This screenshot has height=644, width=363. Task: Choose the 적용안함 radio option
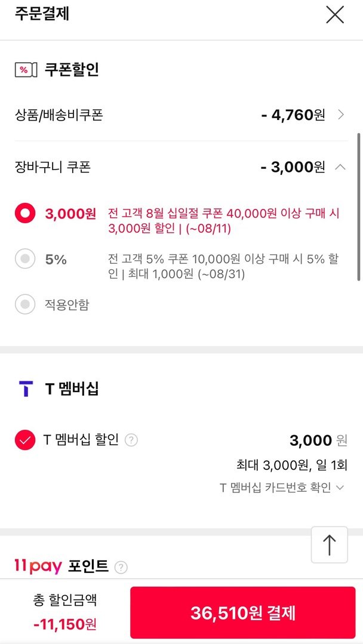pyautogui.click(x=25, y=305)
